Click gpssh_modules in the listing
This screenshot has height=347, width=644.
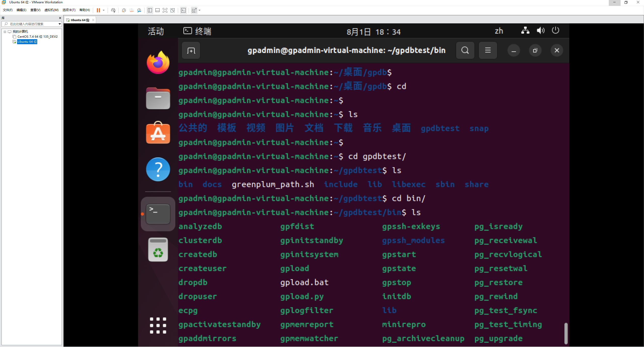coord(413,240)
